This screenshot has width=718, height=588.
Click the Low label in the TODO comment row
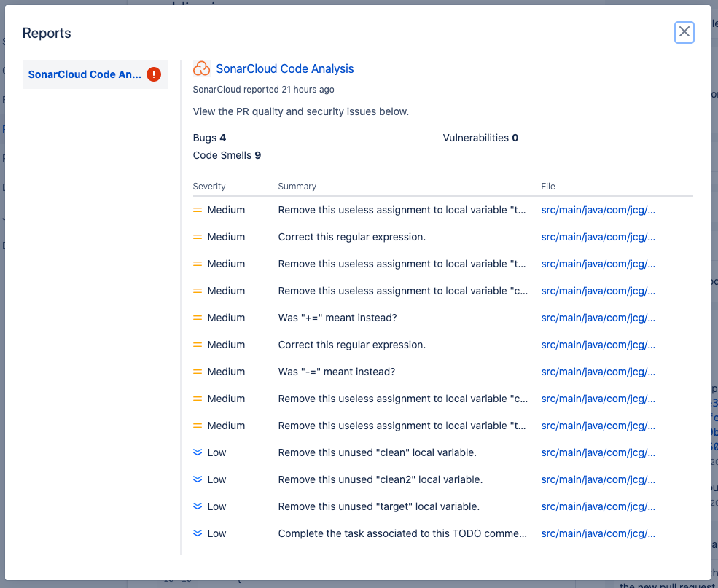pyautogui.click(x=216, y=533)
